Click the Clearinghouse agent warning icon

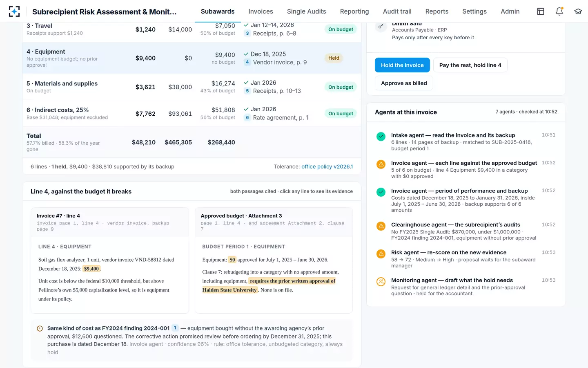pyautogui.click(x=381, y=226)
